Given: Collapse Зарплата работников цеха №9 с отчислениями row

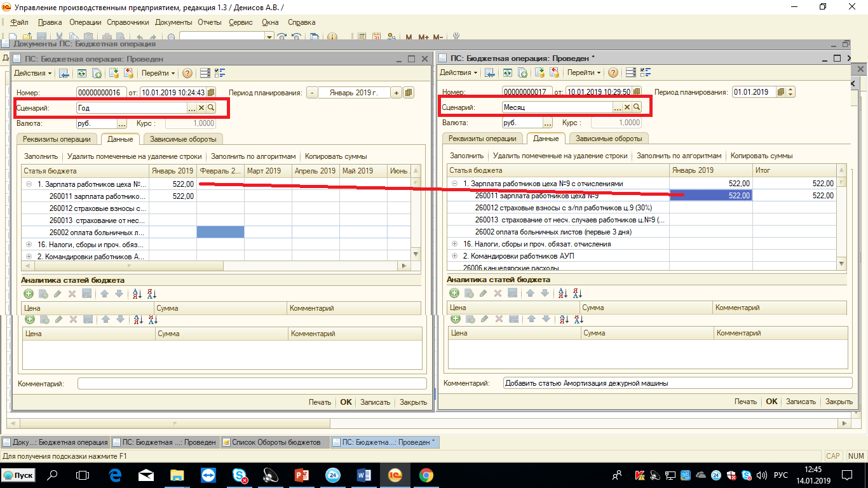Looking at the screenshot, I should pos(455,184).
